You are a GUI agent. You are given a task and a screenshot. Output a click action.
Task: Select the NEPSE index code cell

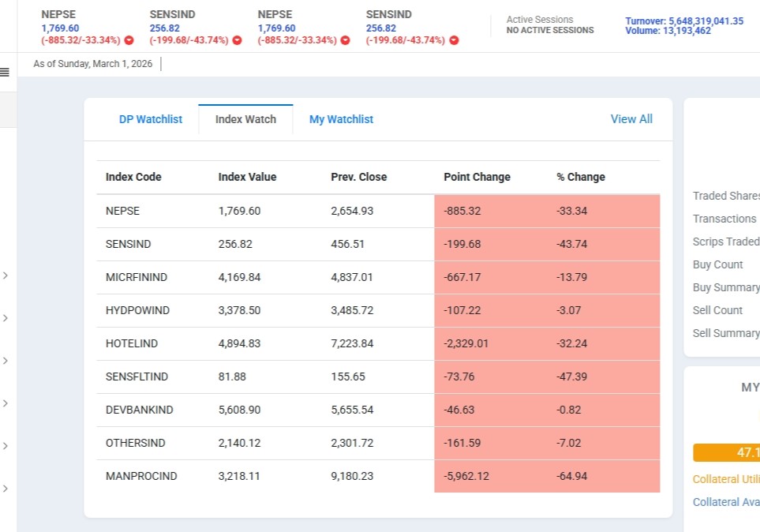(x=122, y=211)
